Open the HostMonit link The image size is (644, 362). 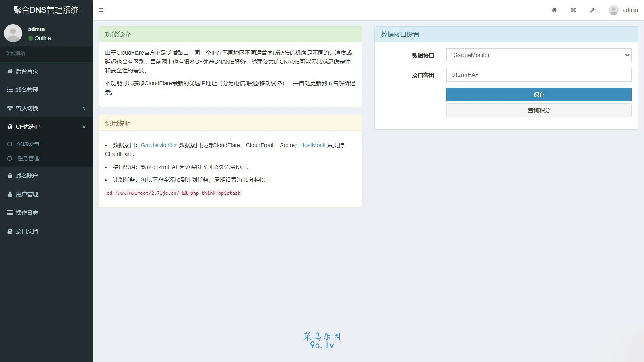313,145
